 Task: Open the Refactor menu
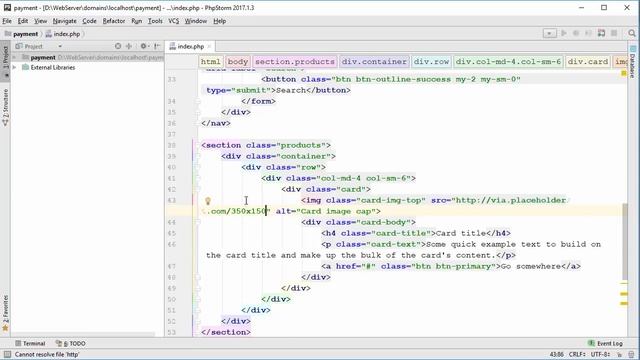coord(114,21)
